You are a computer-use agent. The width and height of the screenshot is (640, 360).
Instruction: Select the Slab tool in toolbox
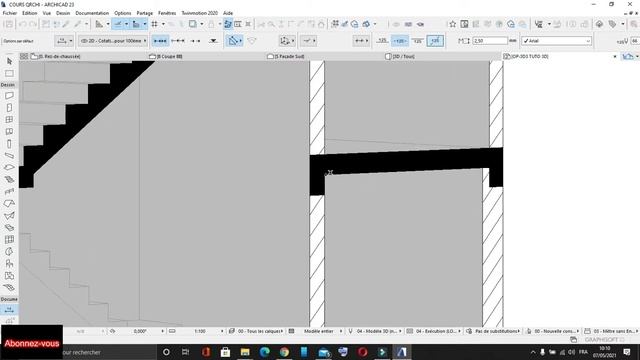tap(9, 167)
